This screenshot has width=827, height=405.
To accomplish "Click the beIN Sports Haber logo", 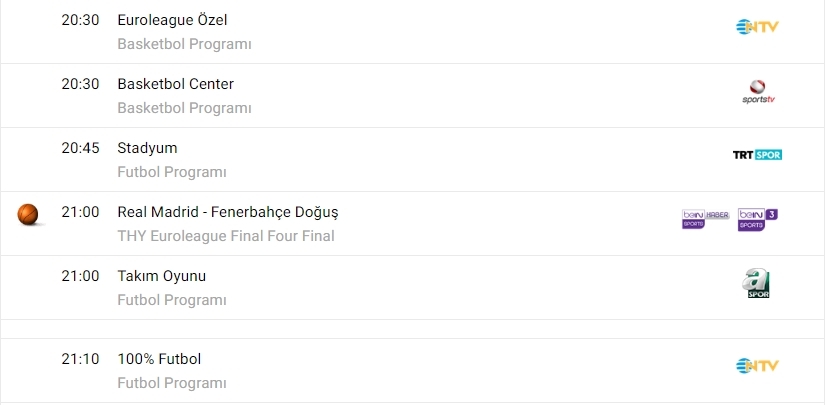I will click(x=705, y=218).
